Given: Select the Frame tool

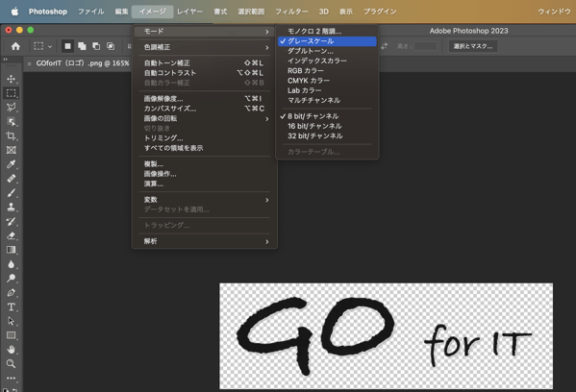Looking at the screenshot, I should [x=11, y=150].
